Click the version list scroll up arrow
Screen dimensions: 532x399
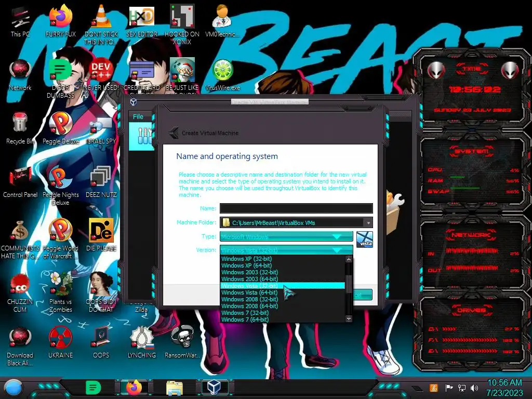click(349, 259)
